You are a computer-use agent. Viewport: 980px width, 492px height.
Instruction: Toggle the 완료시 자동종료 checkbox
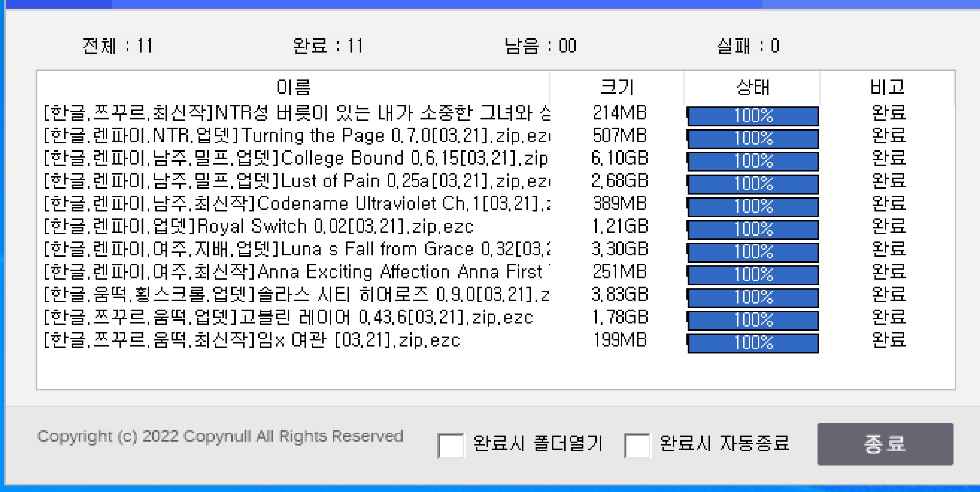(x=637, y=445)
